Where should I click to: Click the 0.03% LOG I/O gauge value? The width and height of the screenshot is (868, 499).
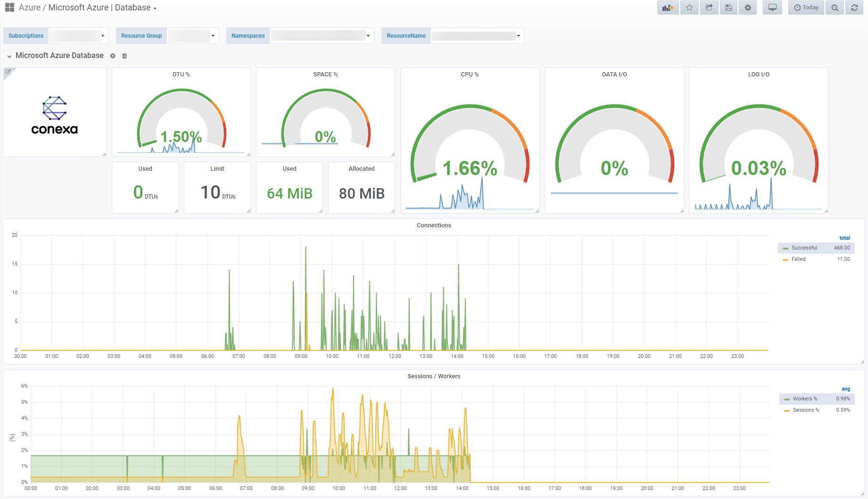tap(759, 168)
